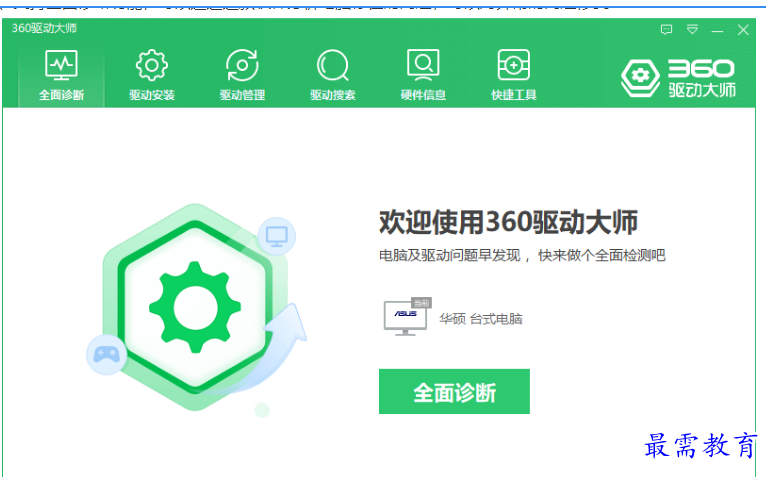The image size is (766, 477).
Task: Open 快捷工具 toolbox tab
Action: point(513,75)
